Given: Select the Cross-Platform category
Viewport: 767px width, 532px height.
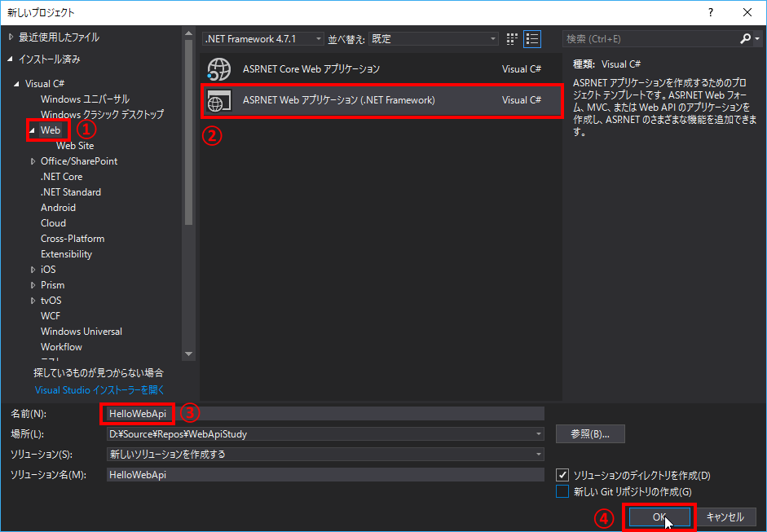Looking at the screenshot, I should coord(73,239).
